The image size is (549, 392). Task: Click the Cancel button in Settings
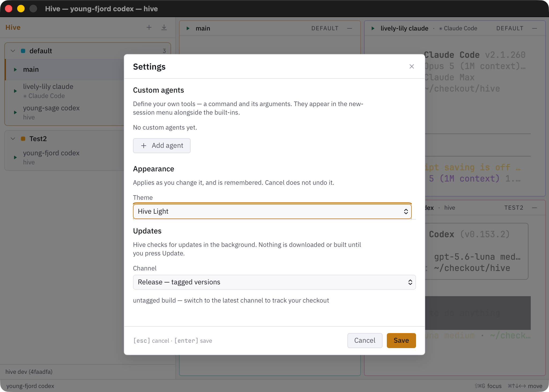pyautogui.click(x=365, y=341)
